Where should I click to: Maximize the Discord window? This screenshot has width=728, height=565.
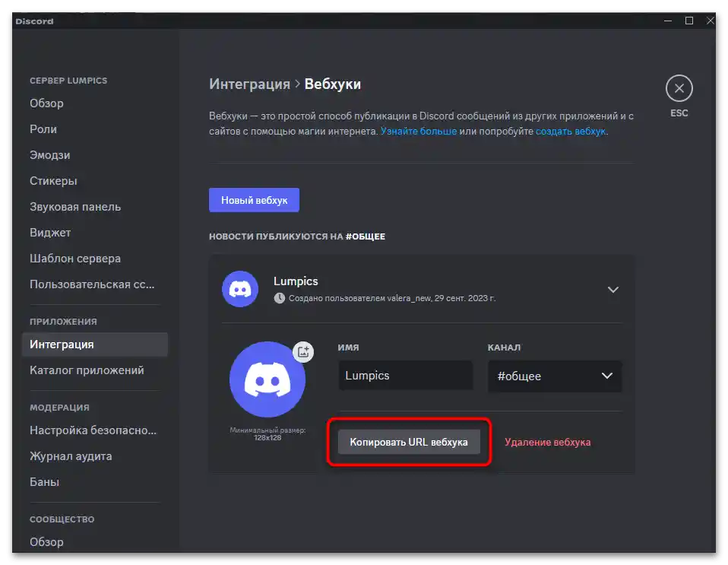(689, 21)
